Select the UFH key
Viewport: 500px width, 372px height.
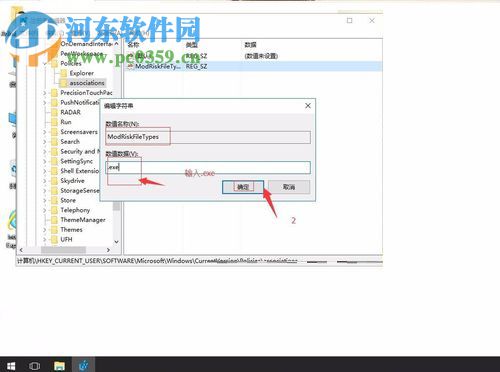tap(66, 239)
